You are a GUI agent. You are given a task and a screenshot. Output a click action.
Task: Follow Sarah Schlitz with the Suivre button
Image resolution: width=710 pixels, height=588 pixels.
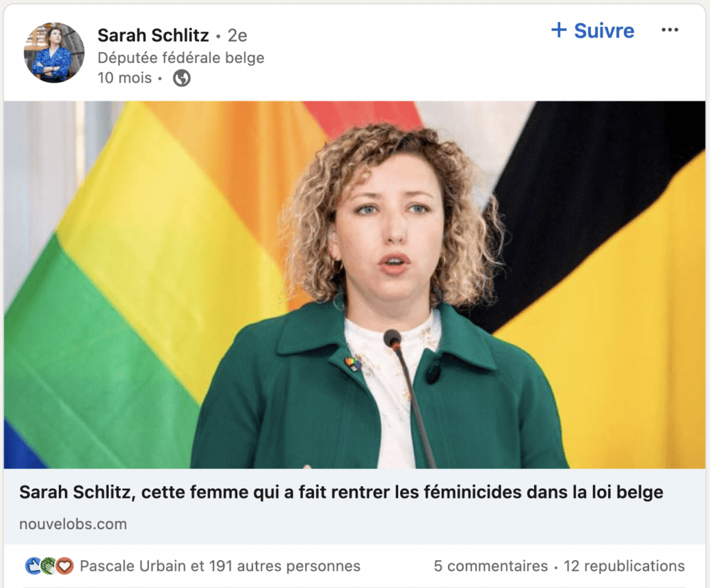593,31
